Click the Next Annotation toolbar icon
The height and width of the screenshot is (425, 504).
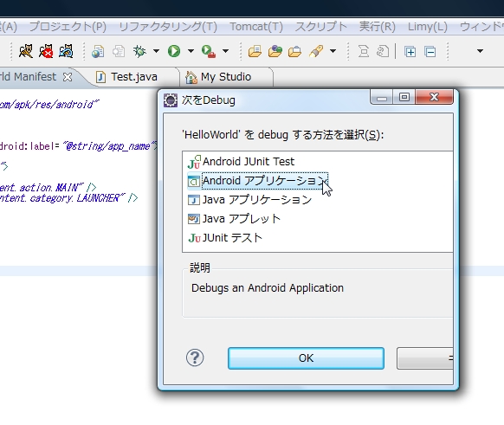coord(364,51)
